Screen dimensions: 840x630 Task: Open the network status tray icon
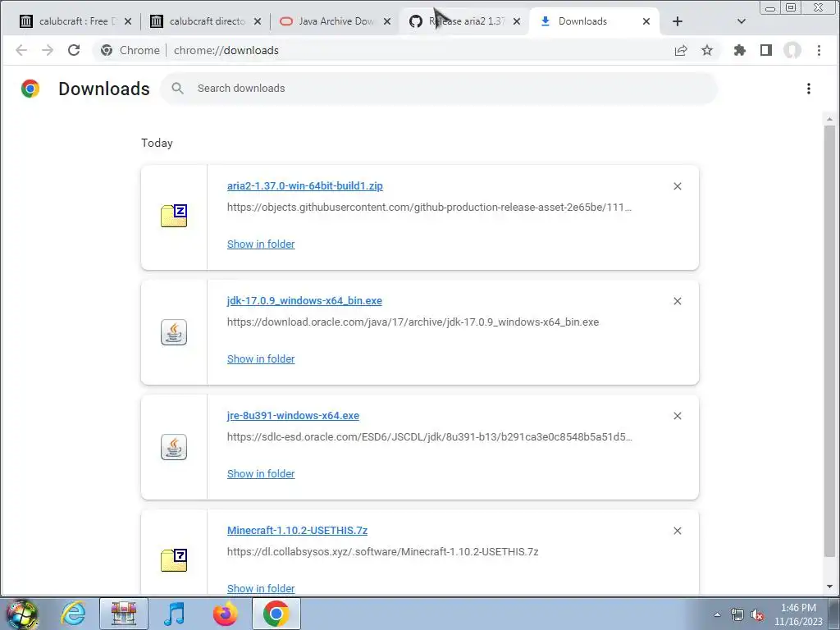point(737,614)
